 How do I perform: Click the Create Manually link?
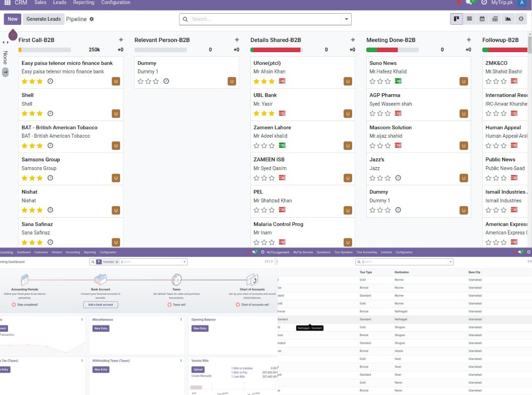pos(201,376)
